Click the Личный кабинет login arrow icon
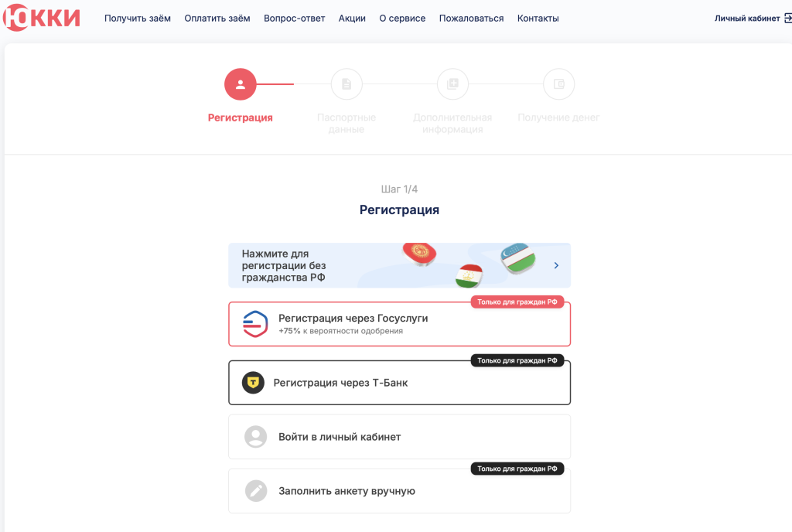 click(787, 19)
